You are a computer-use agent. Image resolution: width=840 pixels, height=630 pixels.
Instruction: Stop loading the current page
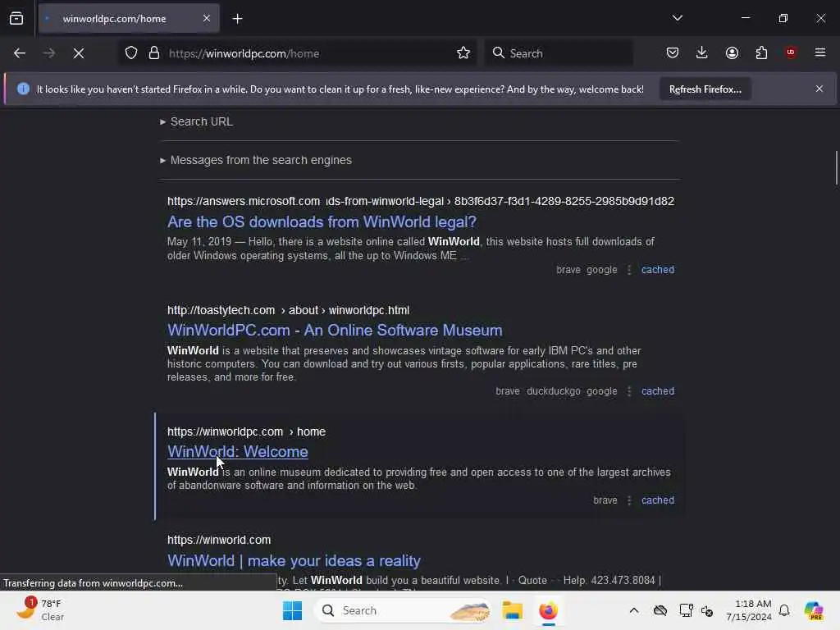pos(79,53)
